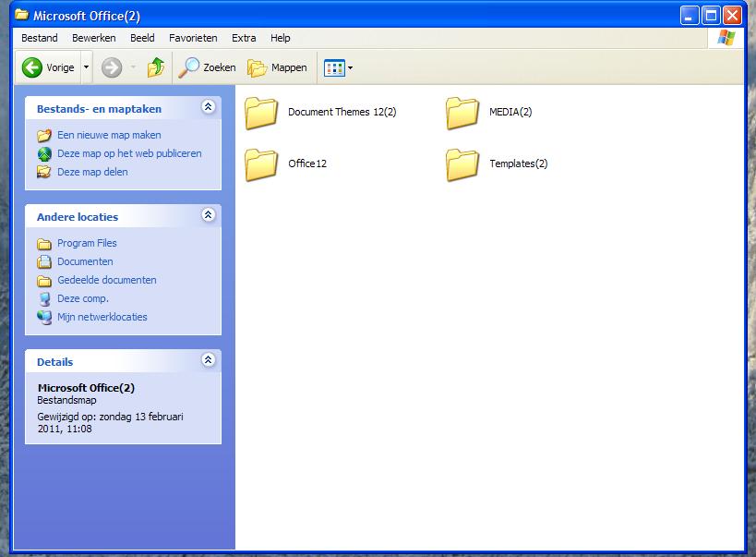Open the Bewerken menu
Image resolution: width=756 pixels, height=557 pixels.
click(x=94, y=38)
